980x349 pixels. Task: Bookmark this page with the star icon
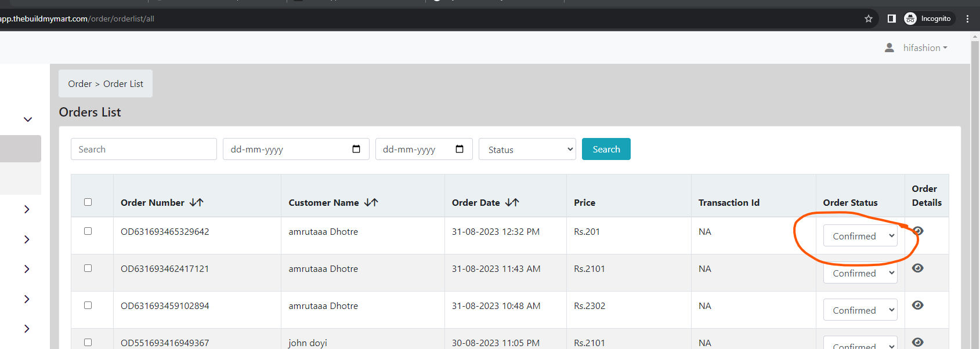pos(869,19)
